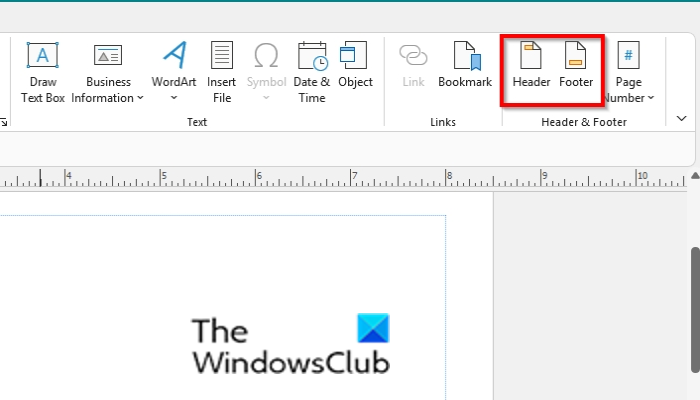Click the Insert File button

(221, 73)
